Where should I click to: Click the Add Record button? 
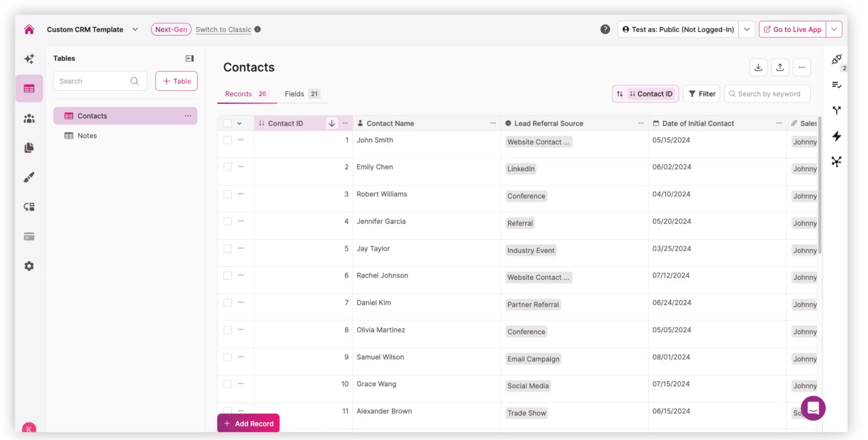point(248,423)
